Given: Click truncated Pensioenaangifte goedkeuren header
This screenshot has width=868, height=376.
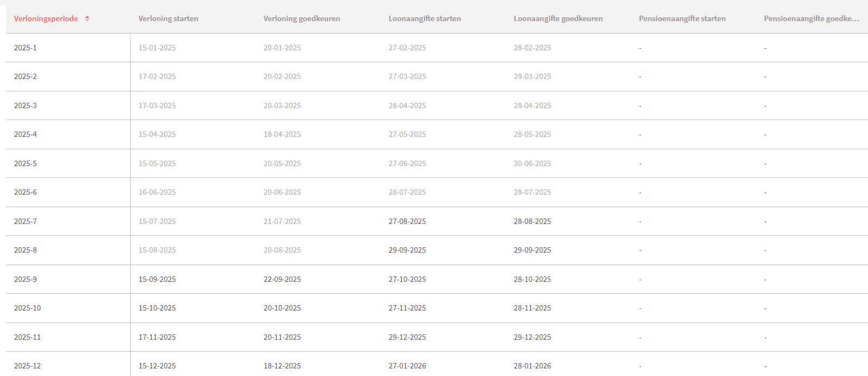Looking at the screenshot, I should (x=811, y=18).
